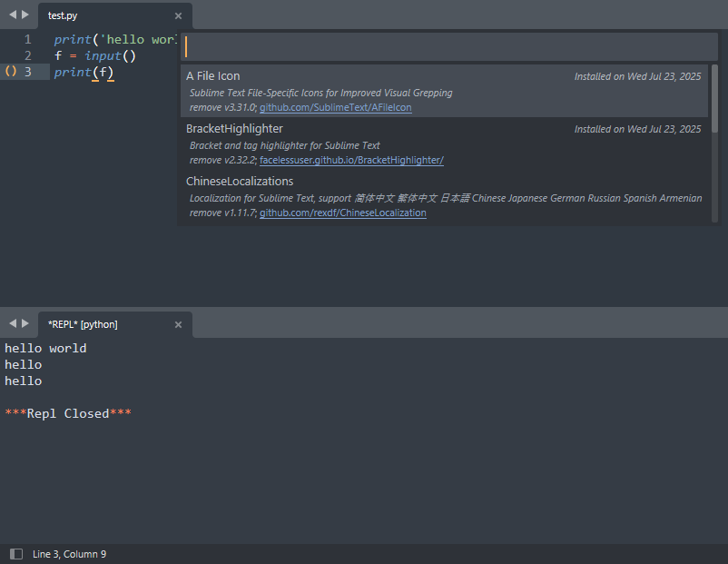Click the Line 3, Column 9 status indicator
This screenshot has height=564, width=728.
pos(69,553)
